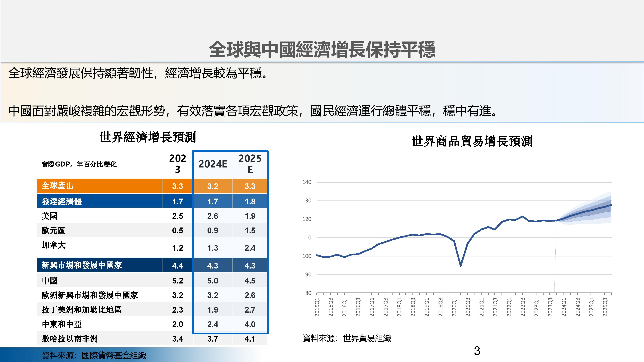
Task: Select the 撒哈拉以南非洲 row label
Action: (x=70, y=339)
